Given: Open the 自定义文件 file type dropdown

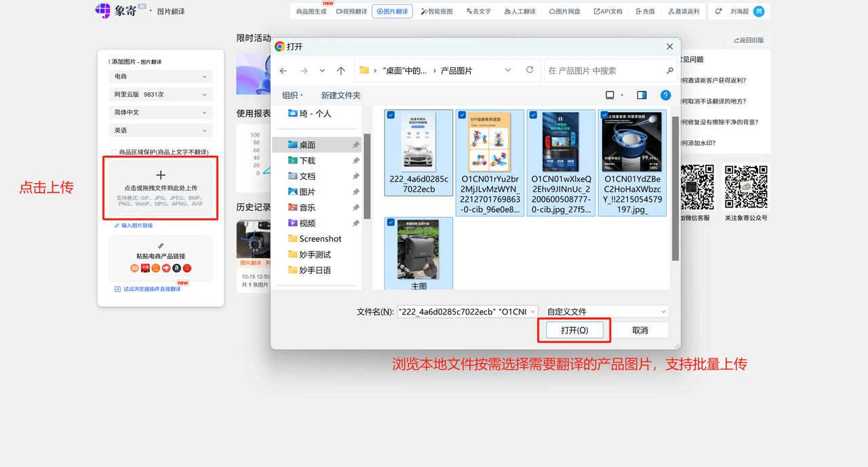Looking at the screenshot, I should click(x=606, y=311).
